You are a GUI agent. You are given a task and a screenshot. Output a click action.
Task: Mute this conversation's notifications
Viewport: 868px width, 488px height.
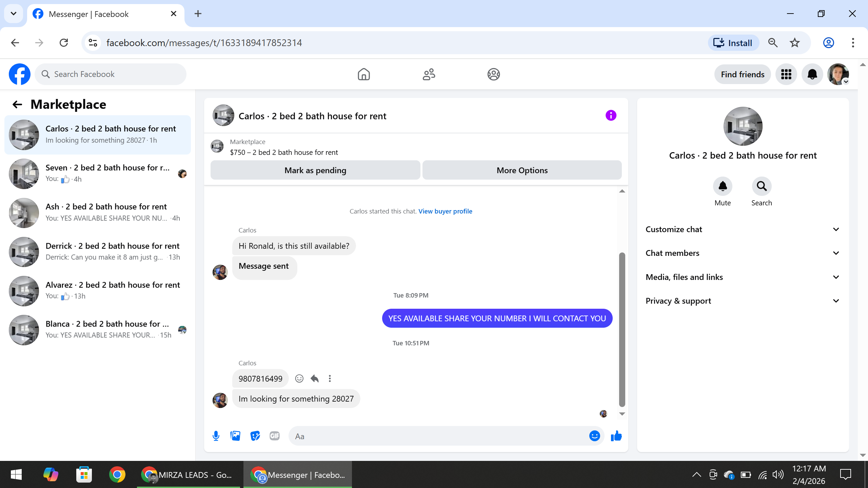723,186
